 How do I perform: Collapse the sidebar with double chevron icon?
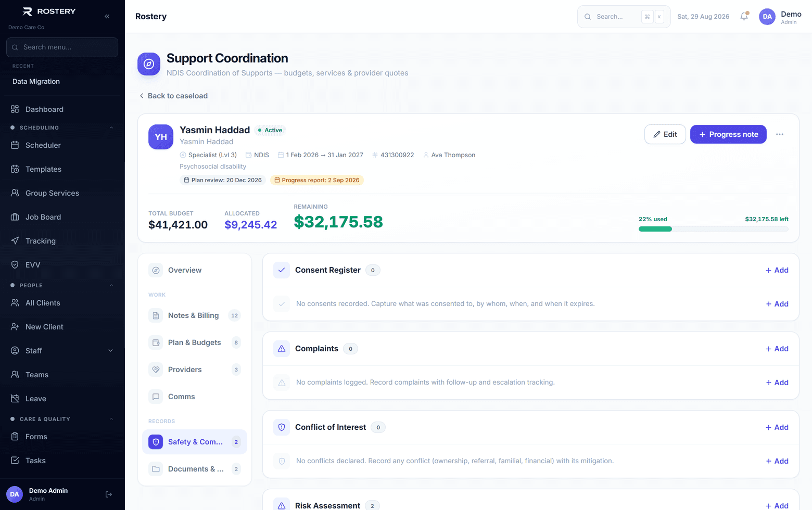point(107,16)
